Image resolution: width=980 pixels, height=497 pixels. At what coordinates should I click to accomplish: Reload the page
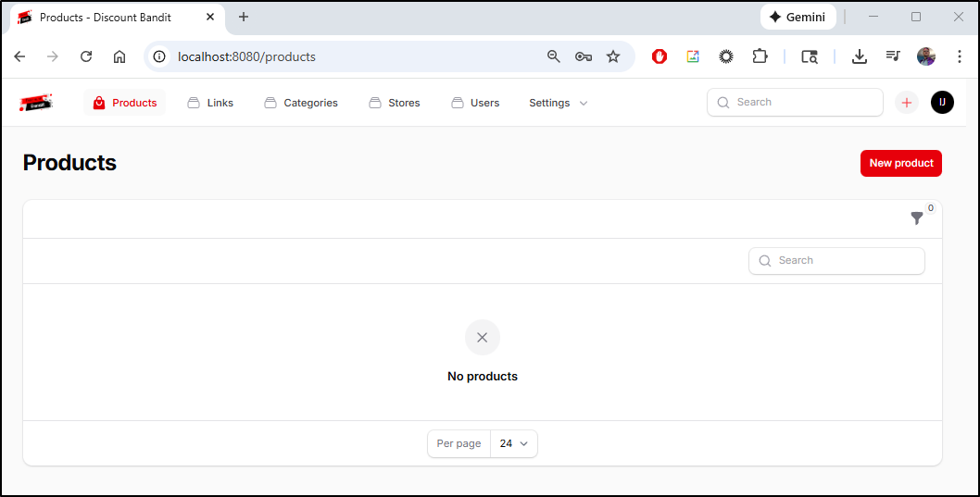[x=86, y=56]
